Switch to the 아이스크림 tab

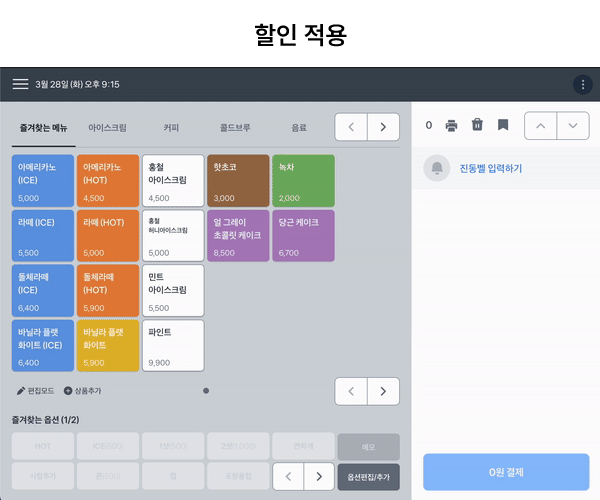point(107,128)
